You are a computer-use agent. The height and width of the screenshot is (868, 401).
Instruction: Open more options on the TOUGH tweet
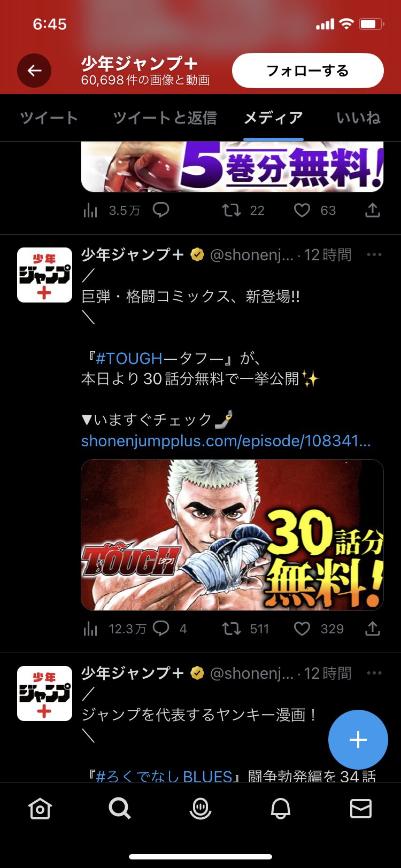374,254
